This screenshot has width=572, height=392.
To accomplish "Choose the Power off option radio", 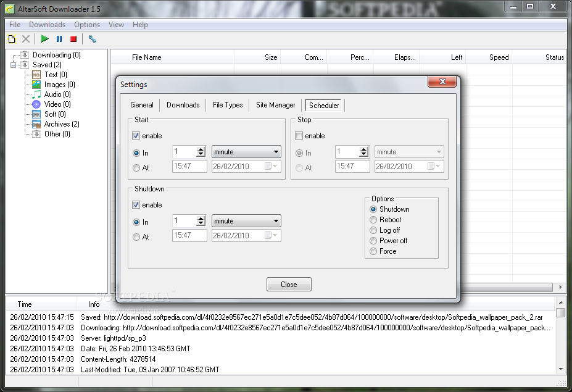I will click(x=373, y=241).
